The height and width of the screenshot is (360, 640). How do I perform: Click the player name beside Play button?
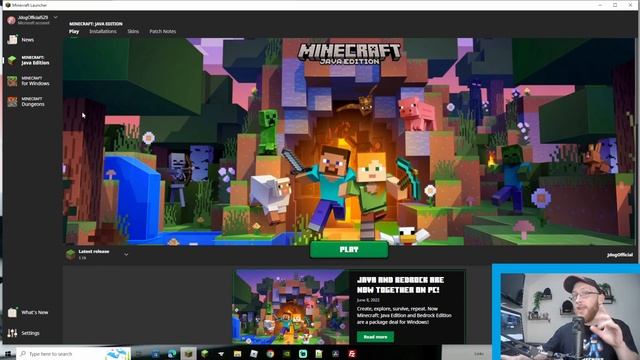620,255
